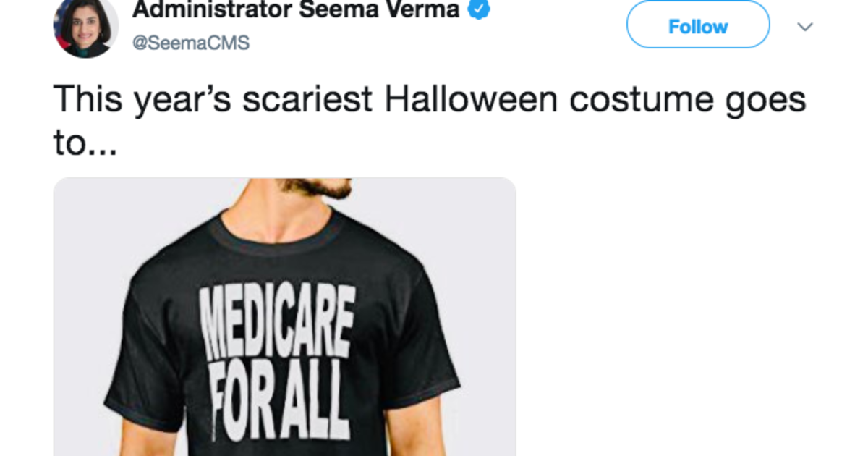Click Follow to start following this account

coord(697,25)
